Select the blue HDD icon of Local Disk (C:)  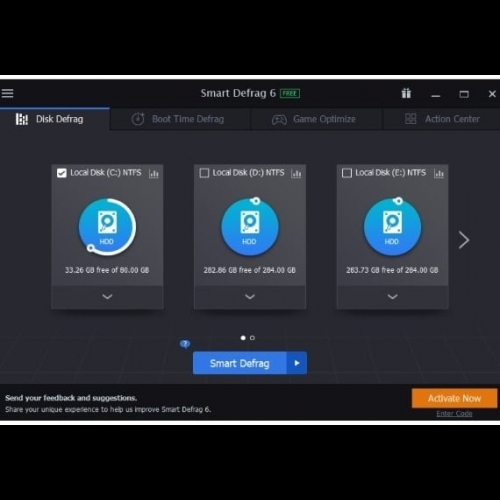107,227
